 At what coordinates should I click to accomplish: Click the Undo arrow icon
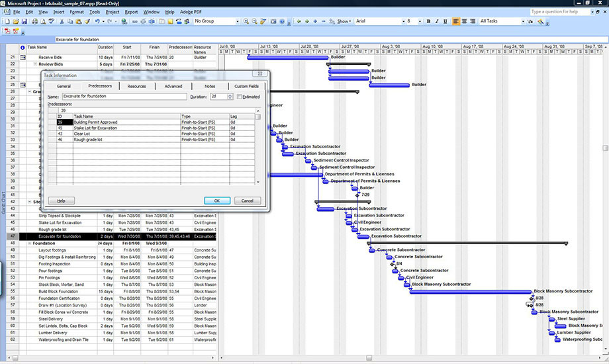(x=98, y=21)
